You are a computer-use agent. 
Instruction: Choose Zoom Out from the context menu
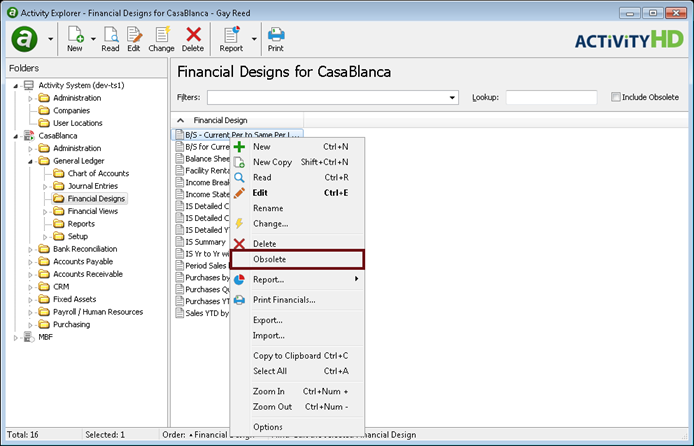(x=297, y=407)
